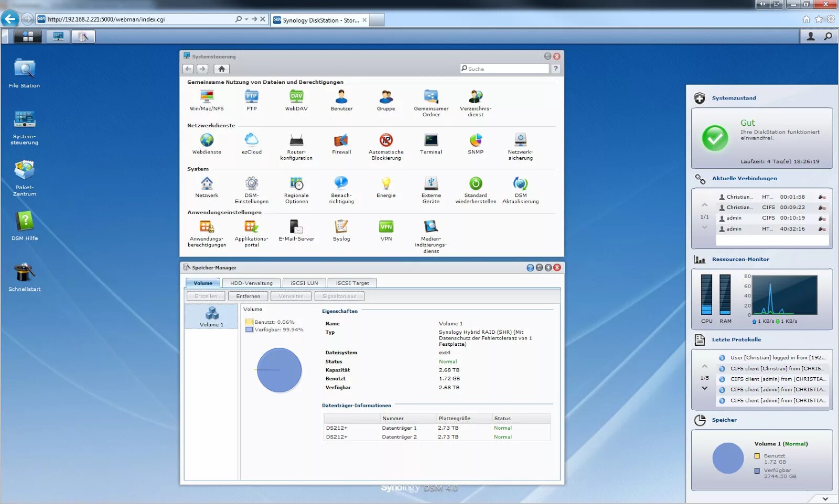
Task: Switch to the HDD-Verwaltung tab
Action: 251,283
